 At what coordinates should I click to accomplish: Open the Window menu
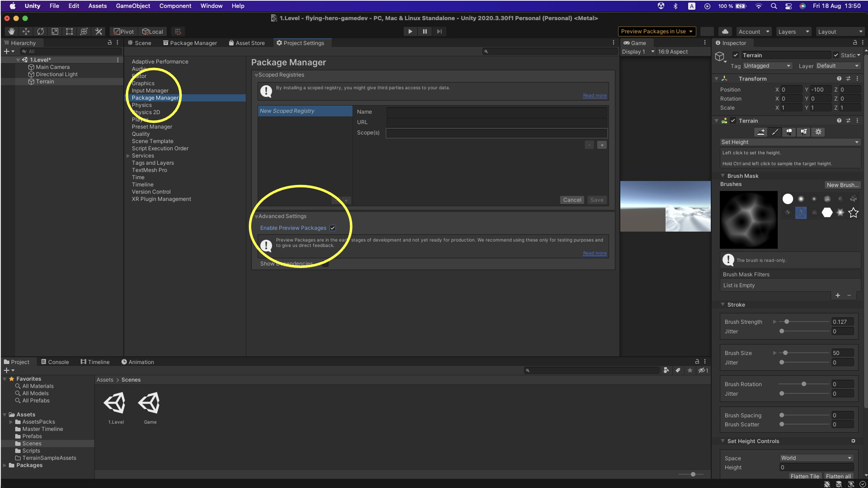tap(211, 6)
